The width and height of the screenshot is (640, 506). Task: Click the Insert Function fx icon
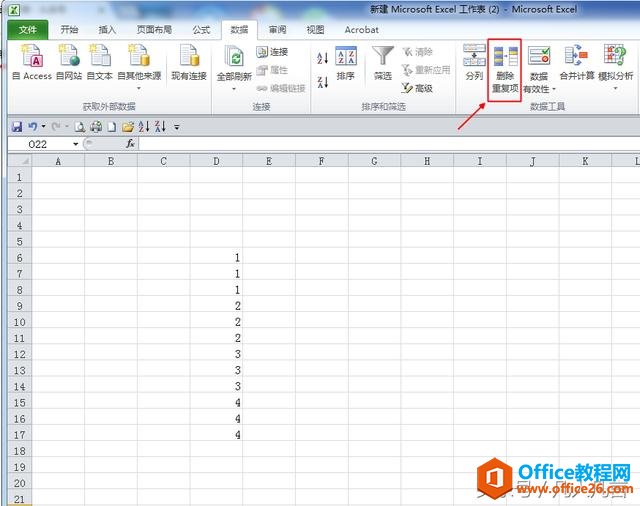tap(130, 144)
